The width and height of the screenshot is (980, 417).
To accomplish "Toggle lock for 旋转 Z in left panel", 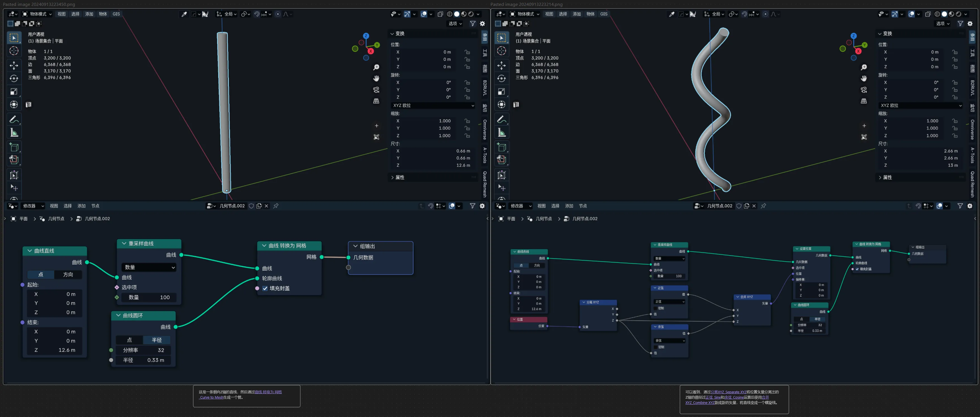I will (x=467, y=97).
